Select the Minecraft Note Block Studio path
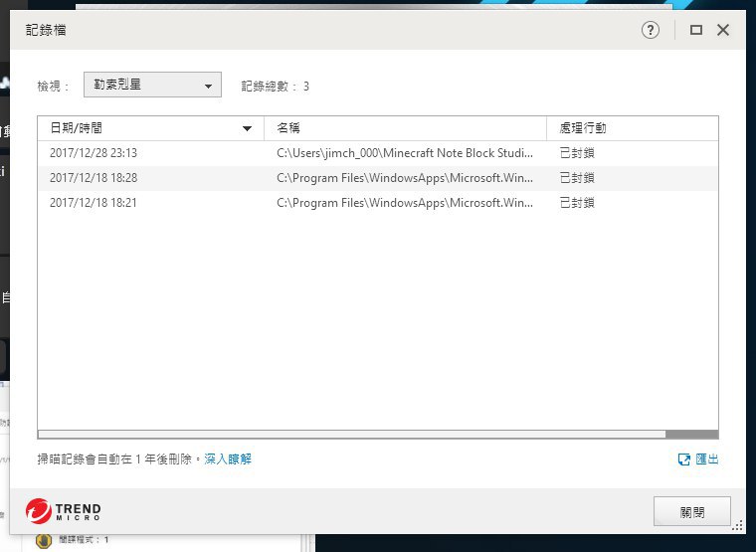The width and height of the screenshot is (756, 552). tap(405, 153)
